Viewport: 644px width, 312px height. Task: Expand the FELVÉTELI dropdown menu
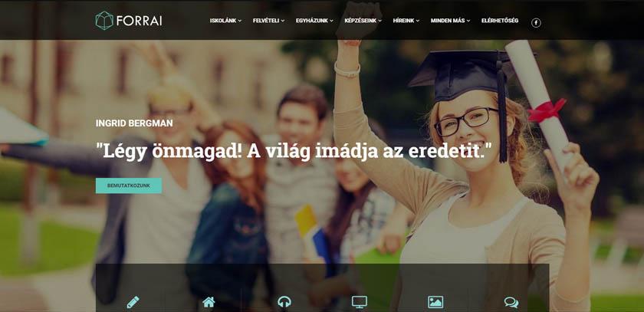pyautogui.click(x=268, y=21)
